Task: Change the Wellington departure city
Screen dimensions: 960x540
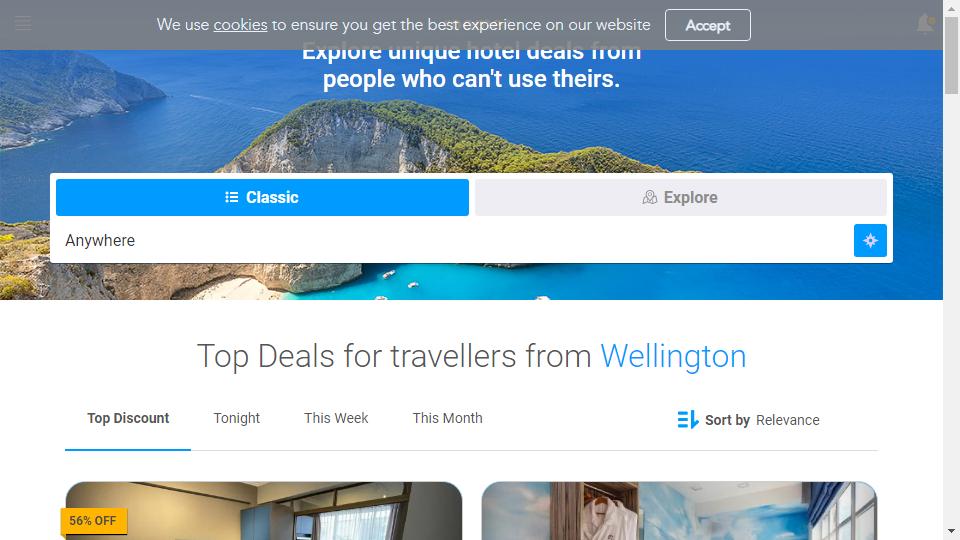Action: (673, 356)
